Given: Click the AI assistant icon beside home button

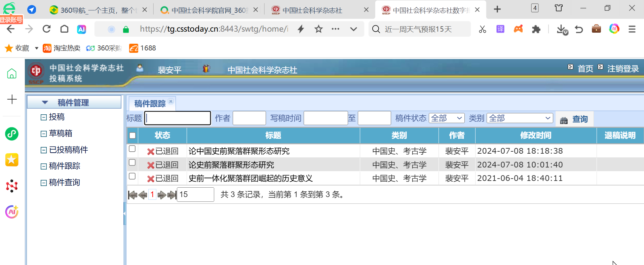Looking at the screenshot, I should point(81,29).
